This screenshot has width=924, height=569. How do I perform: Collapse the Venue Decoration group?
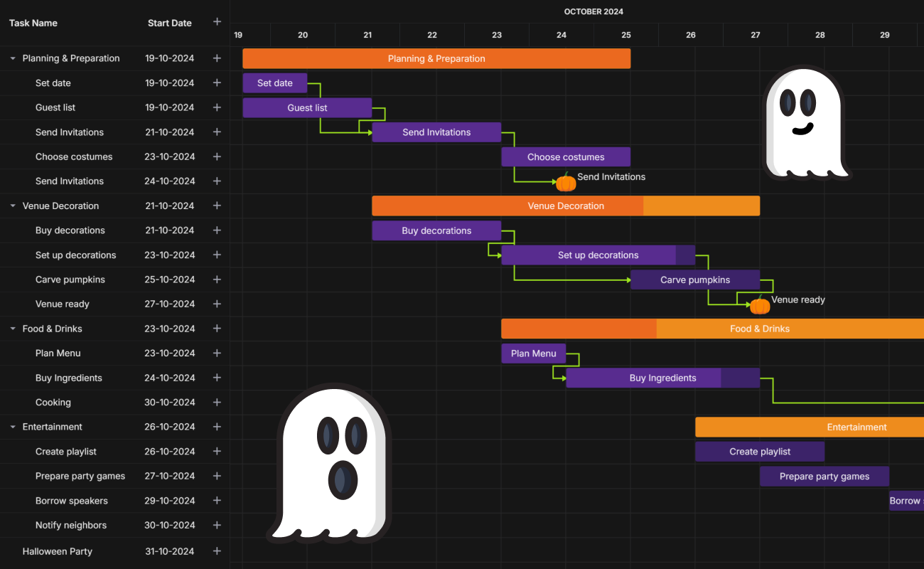13,206
